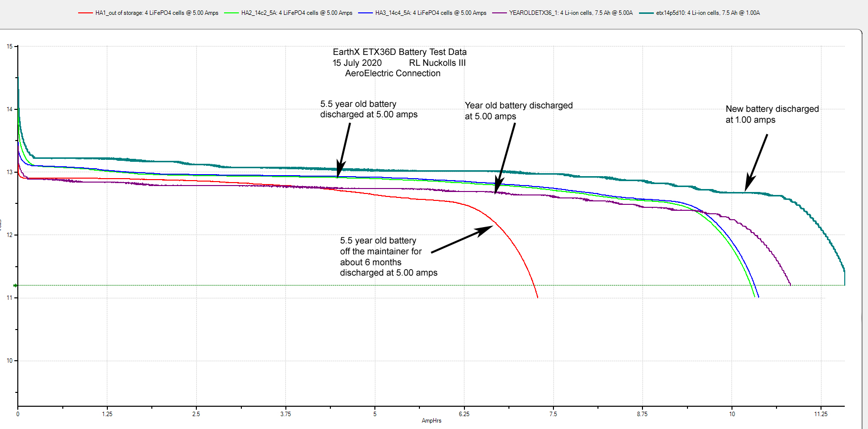868x429 pixels.
Task: Click x-axis tick label '7.5'
Action: [x=553, y=414]
